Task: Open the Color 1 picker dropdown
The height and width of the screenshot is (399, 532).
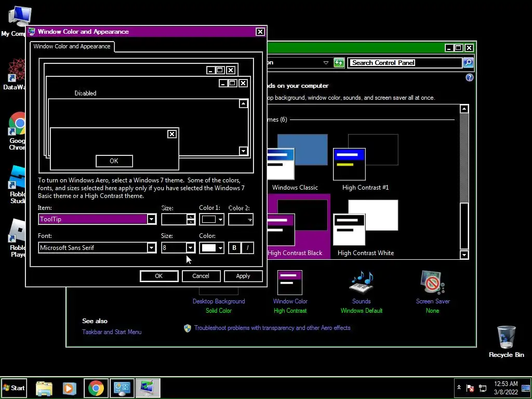Action: [212, 219]
